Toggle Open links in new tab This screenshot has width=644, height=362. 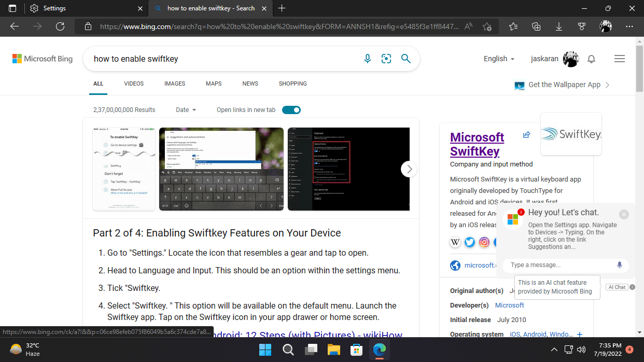291,110
